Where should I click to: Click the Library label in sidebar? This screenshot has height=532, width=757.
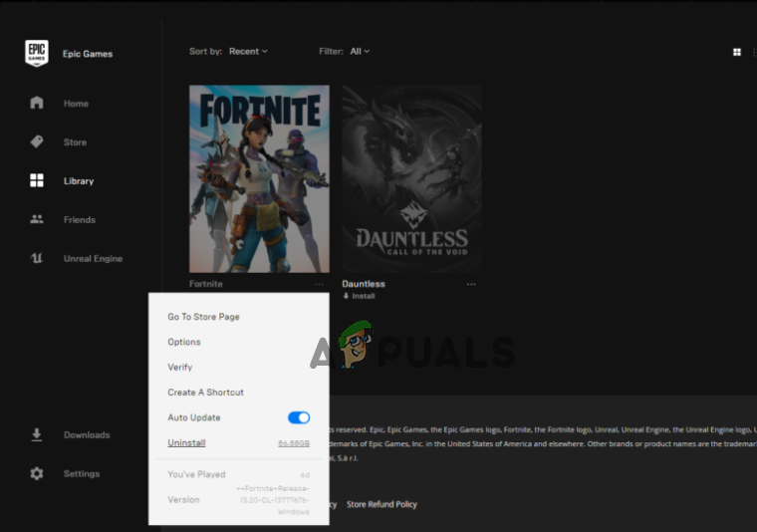(x=79, y=181)
